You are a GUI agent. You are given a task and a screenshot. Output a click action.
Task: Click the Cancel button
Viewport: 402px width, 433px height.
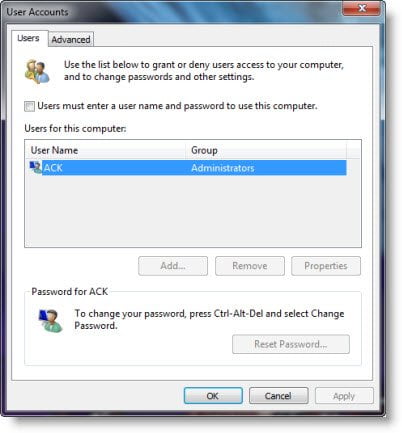click(278, 396)
